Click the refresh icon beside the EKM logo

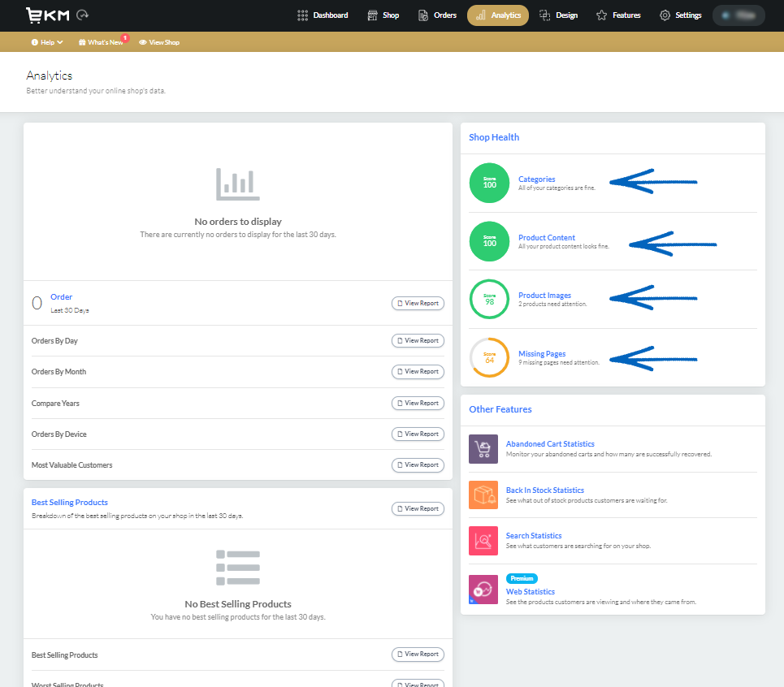point(81,14)
